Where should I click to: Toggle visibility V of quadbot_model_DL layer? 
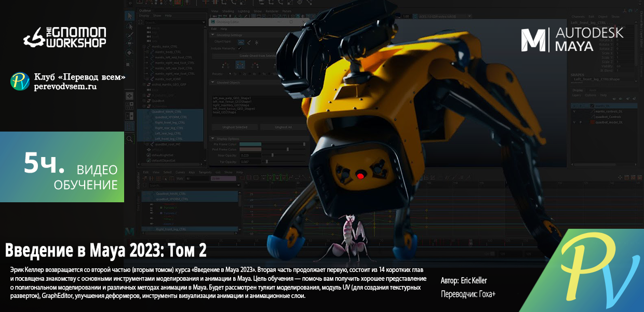click(574, 122)
